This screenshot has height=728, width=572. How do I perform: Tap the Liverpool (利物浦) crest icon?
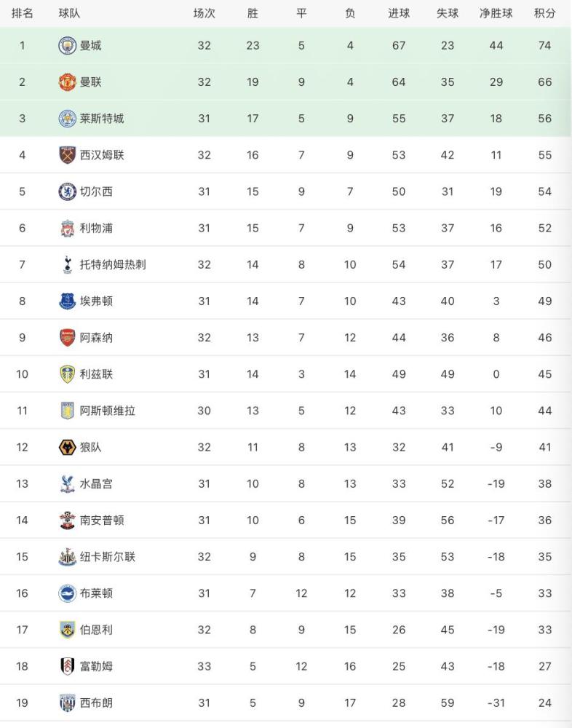(68, 228)
